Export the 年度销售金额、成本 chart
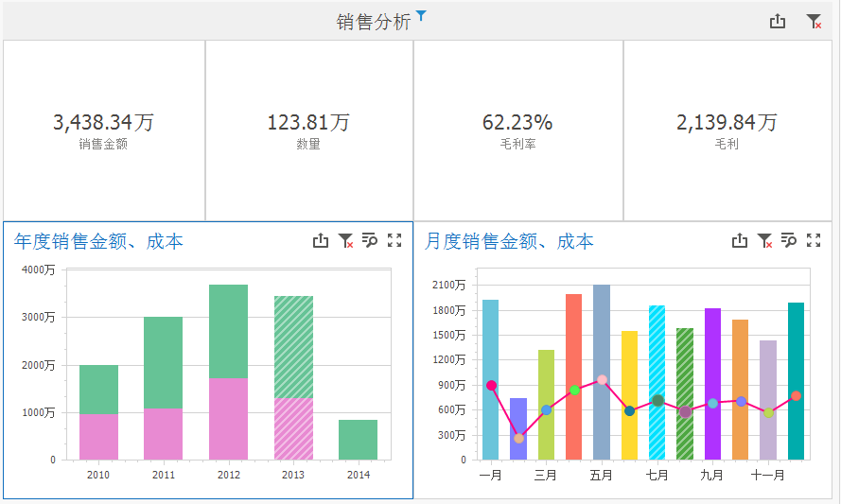Viewport: 841px width, 504px height. point(321,241)
